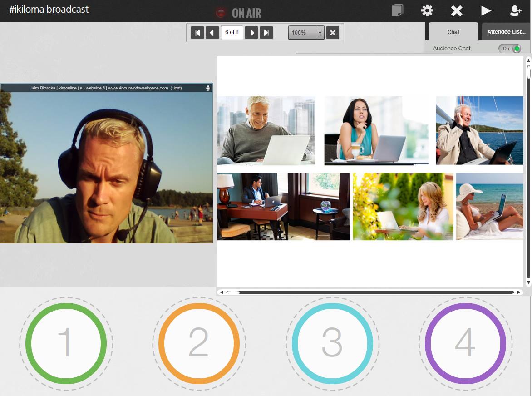The height and width of the screenshot is (396, 532).
Task: Switch to the Chat tab
Action: click(x=453, y=32)
